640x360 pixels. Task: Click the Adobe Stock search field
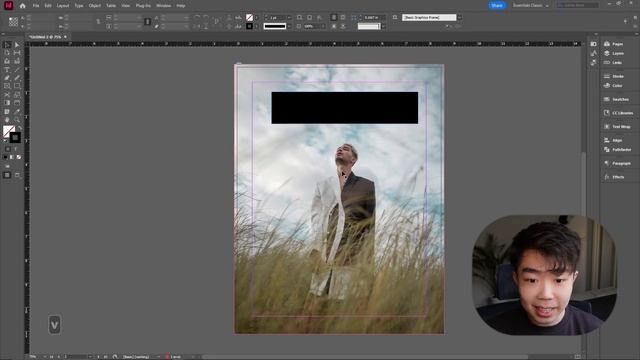pyautogui.click(x=578, y=5)
